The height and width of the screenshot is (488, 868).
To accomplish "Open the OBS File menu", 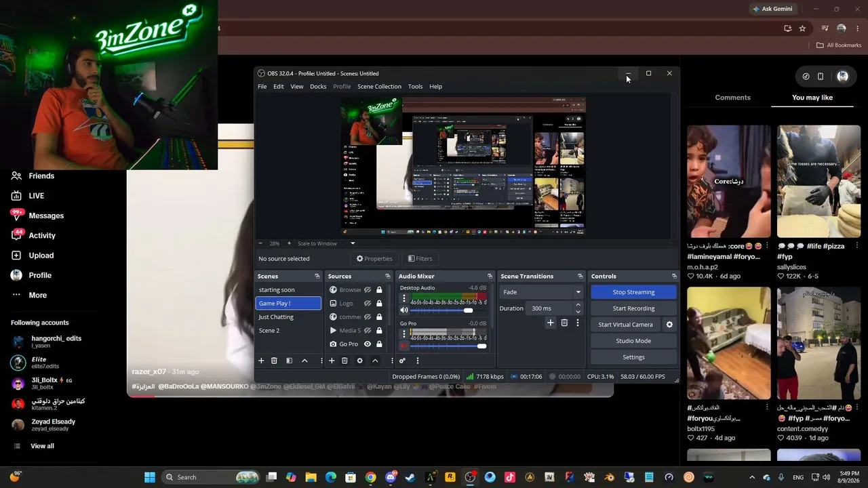I will (262, 87).
